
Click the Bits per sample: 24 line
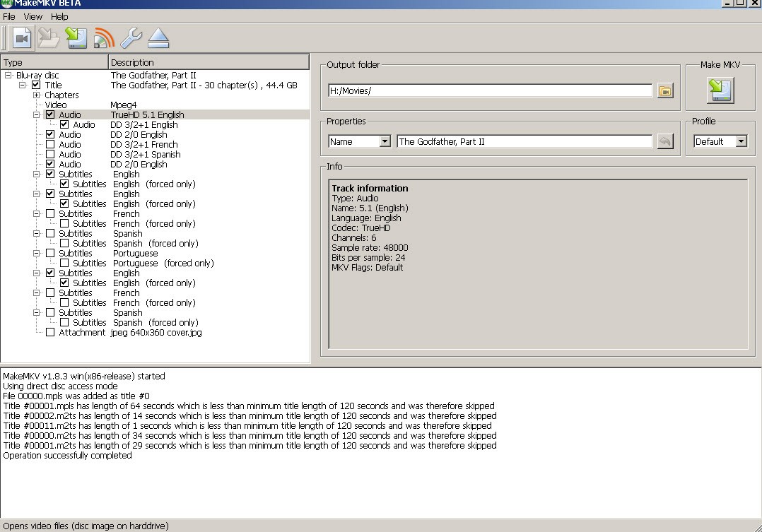[x=368, y=257]
